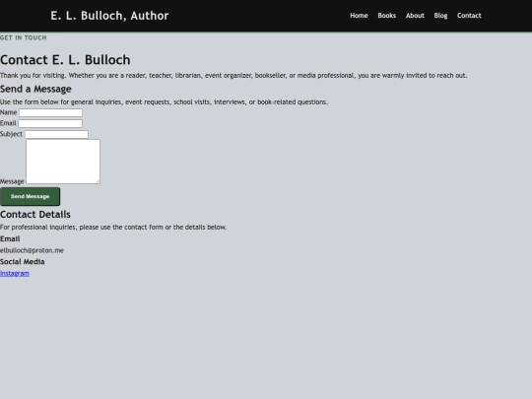Click the 'Contact E. L. Bulloch' heading
This screenshot has width=532, height=399.
coord(65,60)
